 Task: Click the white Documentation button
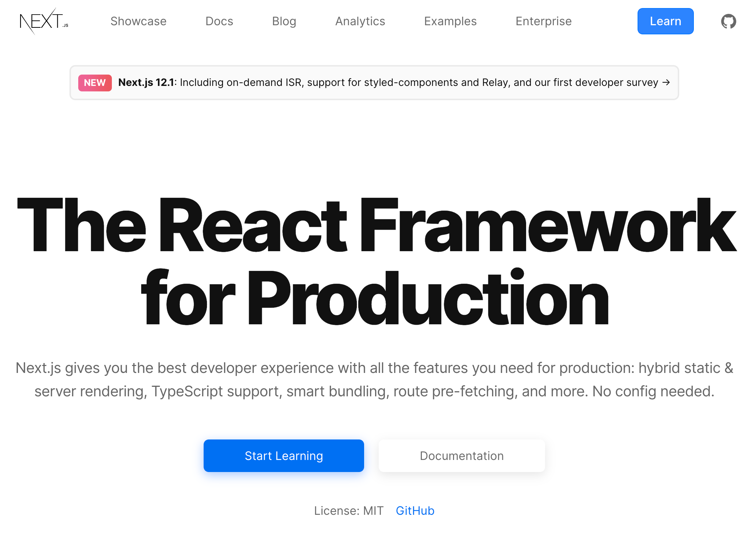(461, 456)
